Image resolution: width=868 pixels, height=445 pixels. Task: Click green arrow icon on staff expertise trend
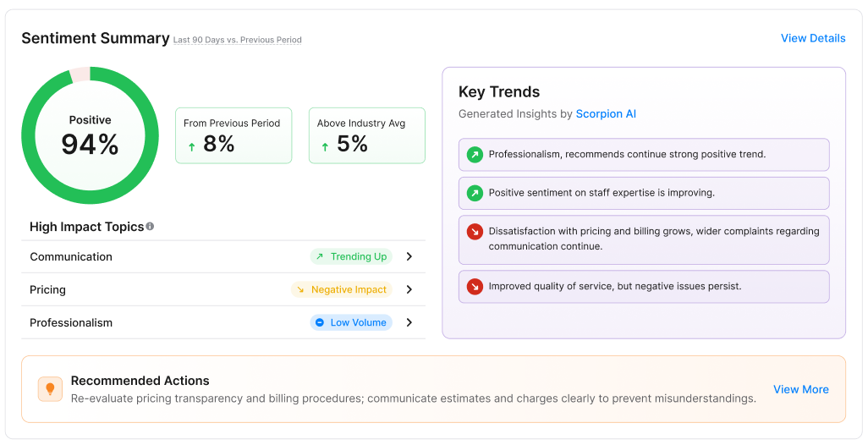[x=475, y=193]
